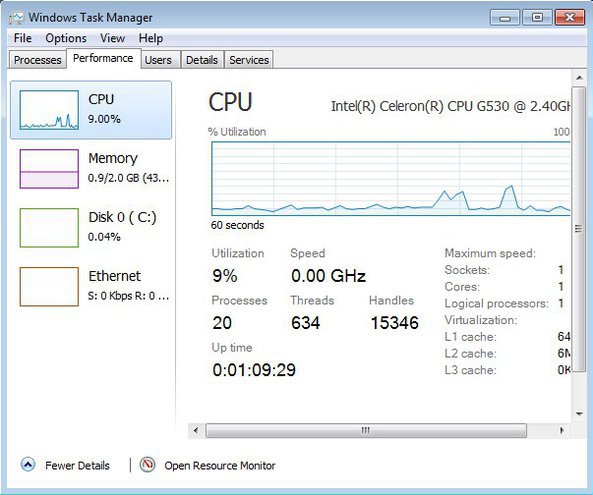Click the Fewer Details arrow icon
Image resolution: width=593 pixels, height=495 pixels.
click(28, 465)
